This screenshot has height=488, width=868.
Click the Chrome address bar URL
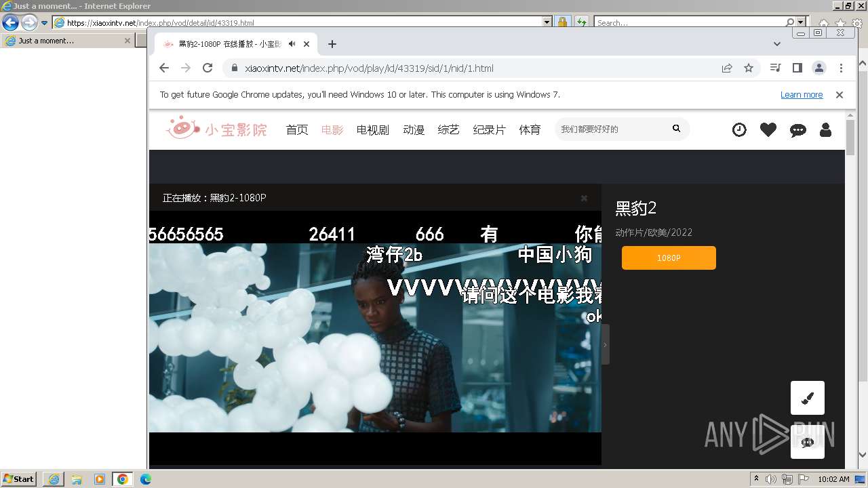point(369,68)
